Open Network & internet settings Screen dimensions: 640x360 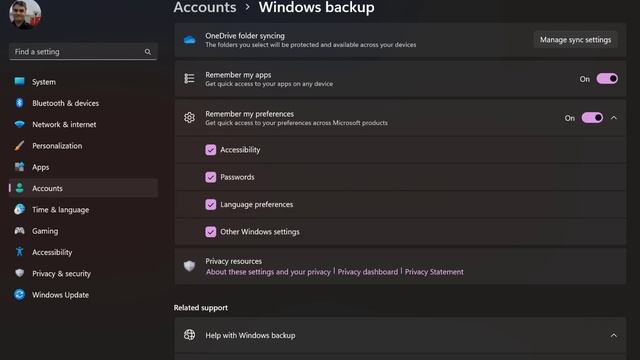(83, 124)
